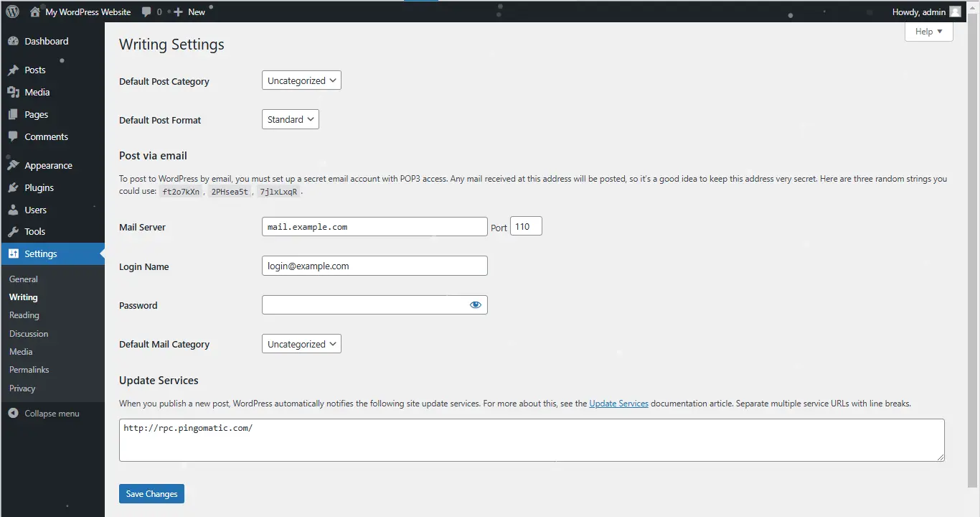Click into the Port number field

pyautogui.click(x=526, y=226)
